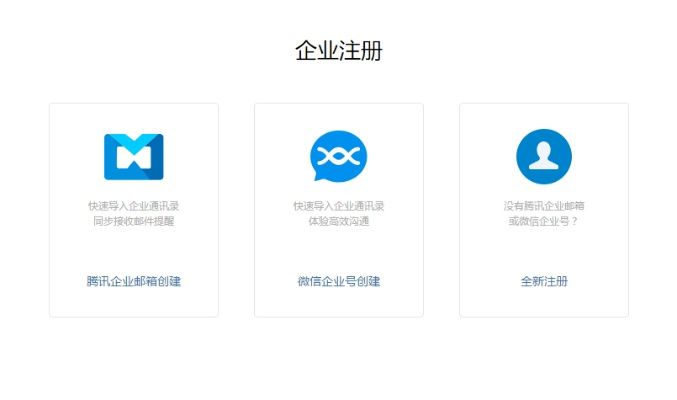Click the Tencent enterprise mail envelope icon
This screenshot has height=400, width=677.
[x=134, y=157]
